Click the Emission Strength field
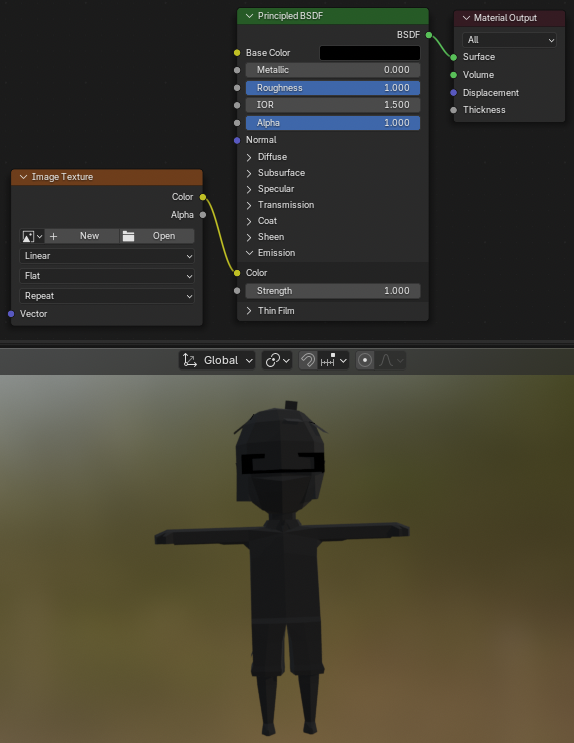Image resolution: width=574 pixels, height=743 pixels. click(x=333, y=291)
